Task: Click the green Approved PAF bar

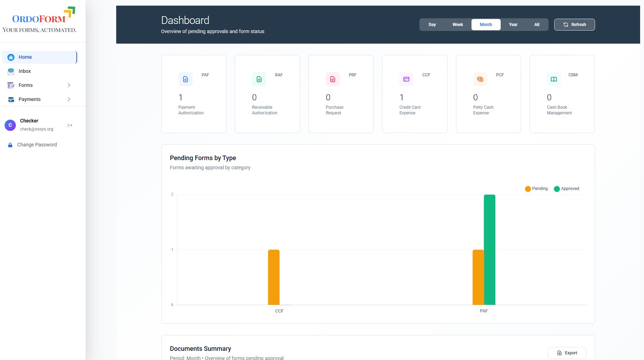Action: point(489,250)
